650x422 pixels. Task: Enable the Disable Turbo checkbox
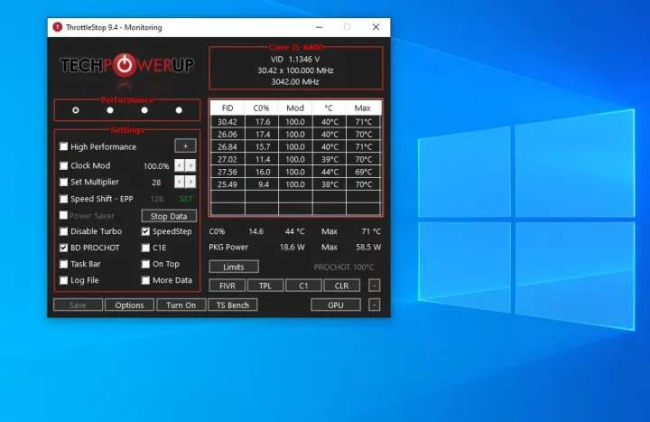click(x=63, y=231)
